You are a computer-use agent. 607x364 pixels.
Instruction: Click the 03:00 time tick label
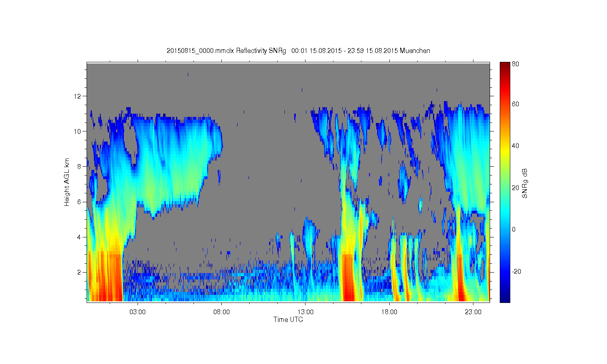138,312
